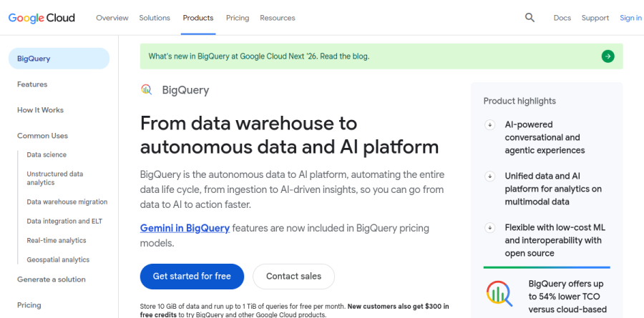Click Get started for free button

click(x=192, y=276)
